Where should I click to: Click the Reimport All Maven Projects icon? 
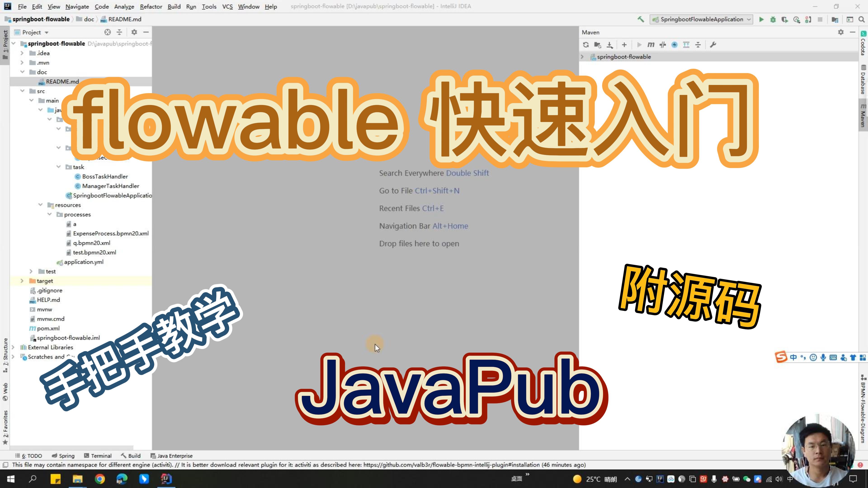click(x=586, y=45)
